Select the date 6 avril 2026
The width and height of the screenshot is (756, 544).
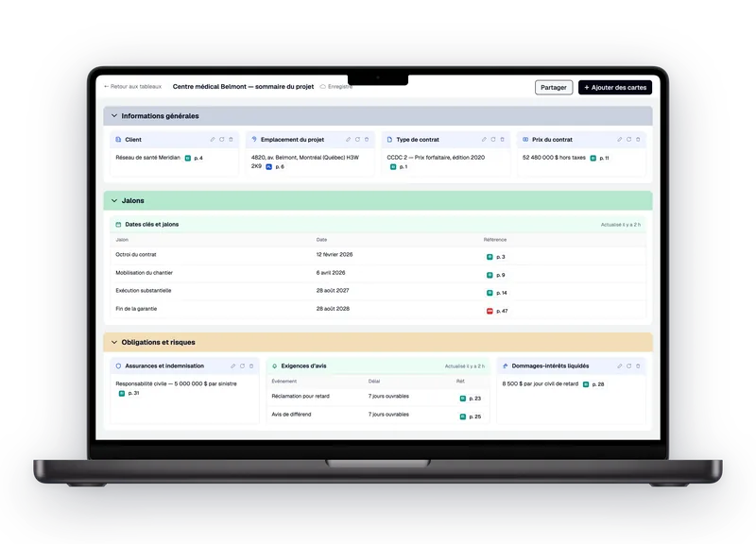[331, 273]
